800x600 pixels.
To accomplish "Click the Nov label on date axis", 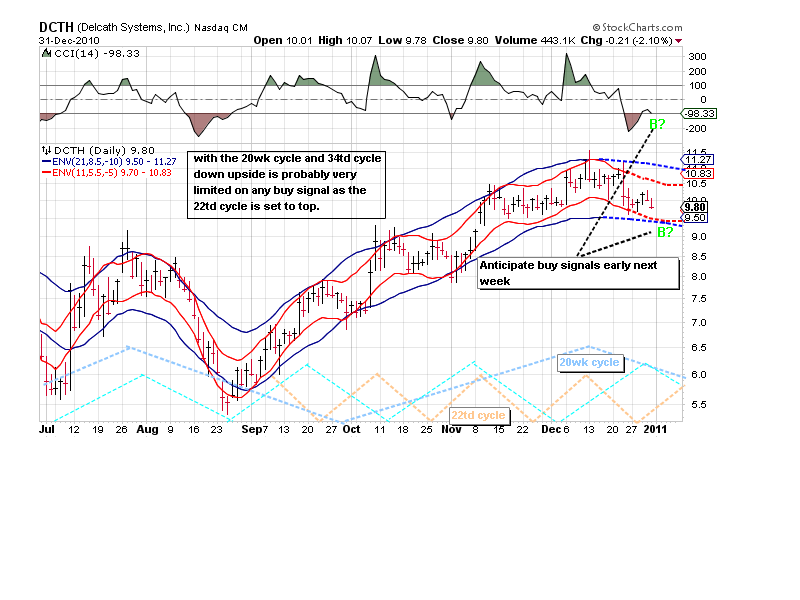I will 452,429.
